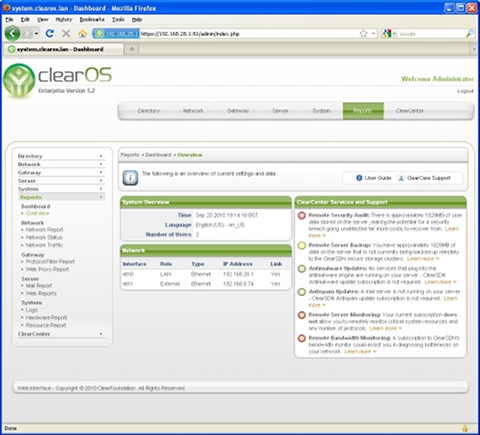480x435 pixels.
Task: Click the red Remote Security Audit status circle
Action: coord(302,216)
